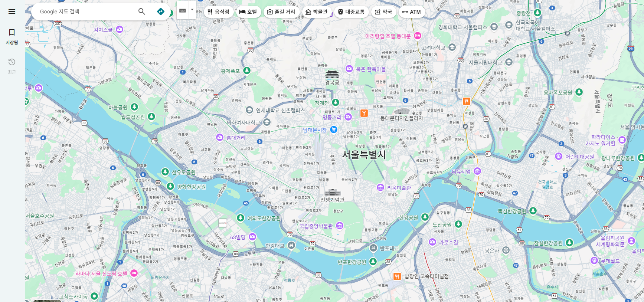Click the 봉은사 temple pin

point(506,250)
